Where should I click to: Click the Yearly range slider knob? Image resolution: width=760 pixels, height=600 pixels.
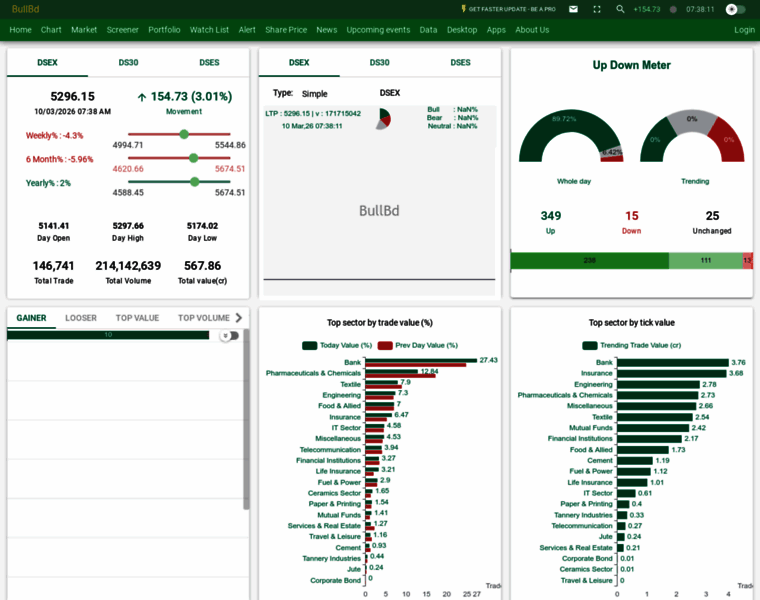pyautogui.click(x=194, y=182)
